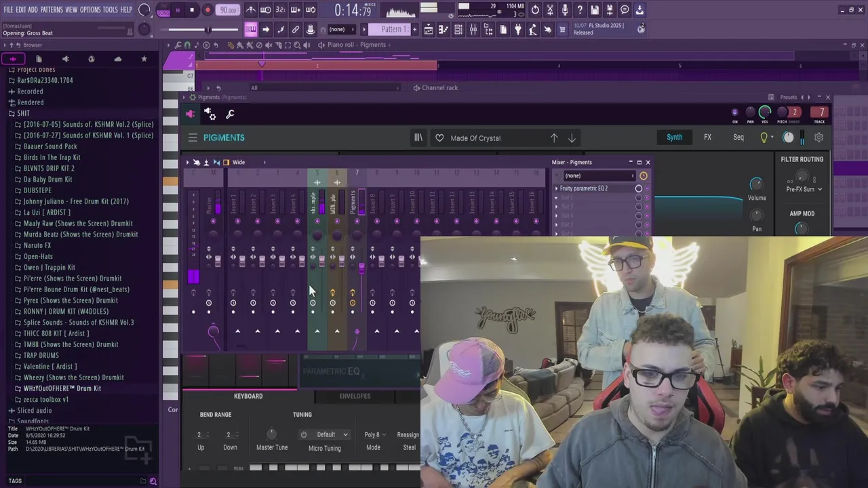The height and width of the screenshot is (488, 868).
Task: Open the EDIT menu
Action: (21, 9)
